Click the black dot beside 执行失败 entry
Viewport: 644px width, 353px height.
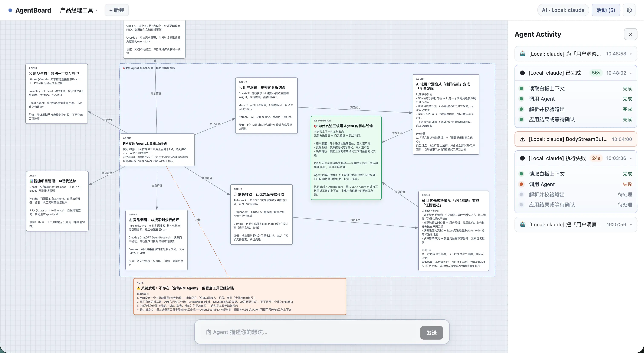tap(522, 158)
